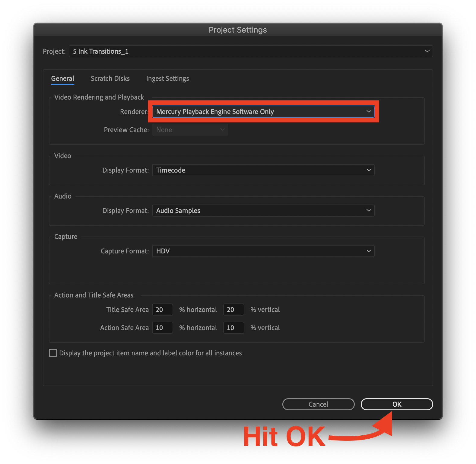Viewport: 476px width, 464px height.
Task: Select the General tab
Action: (x=63, y=78)
